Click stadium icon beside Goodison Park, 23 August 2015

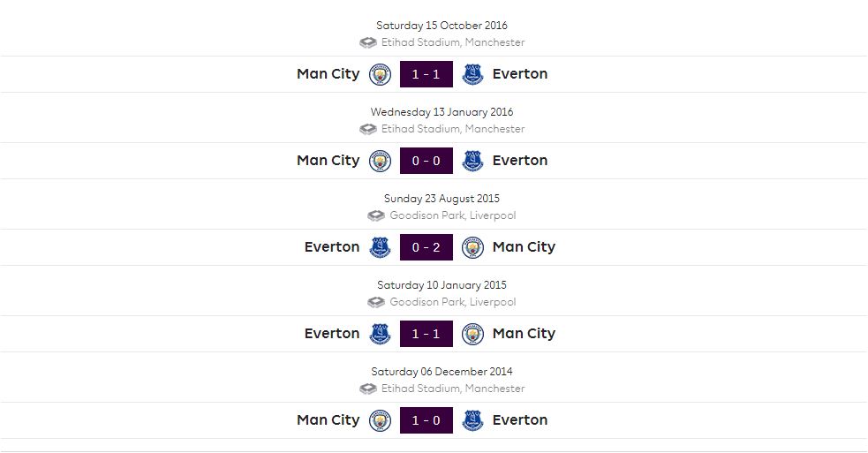[x=376, y=215]
